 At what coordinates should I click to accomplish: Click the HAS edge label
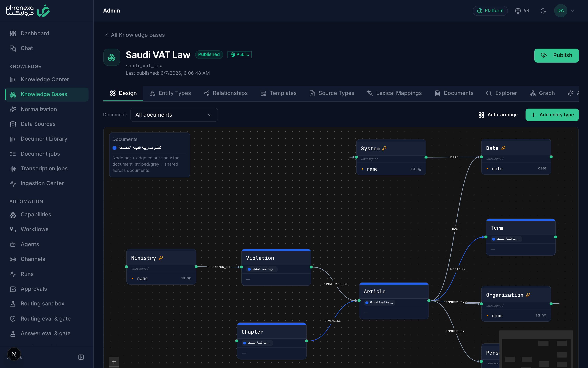[455, 229]
